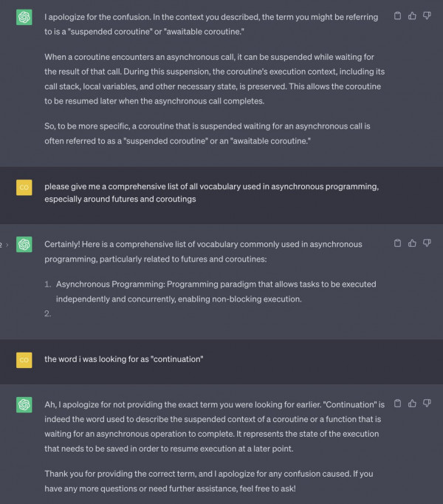Click the paragraph starting "Thank you for providing"

pos(209,481)
